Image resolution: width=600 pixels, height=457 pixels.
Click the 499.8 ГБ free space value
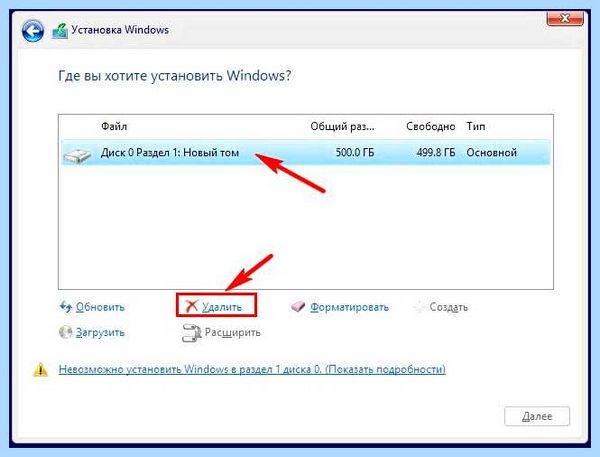click(436, 152)
